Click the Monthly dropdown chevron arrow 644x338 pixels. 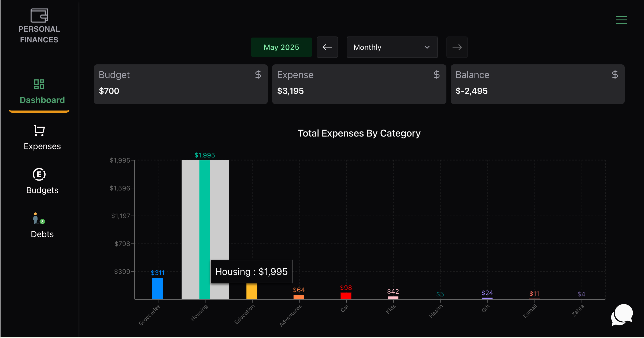tap(427, 47)
